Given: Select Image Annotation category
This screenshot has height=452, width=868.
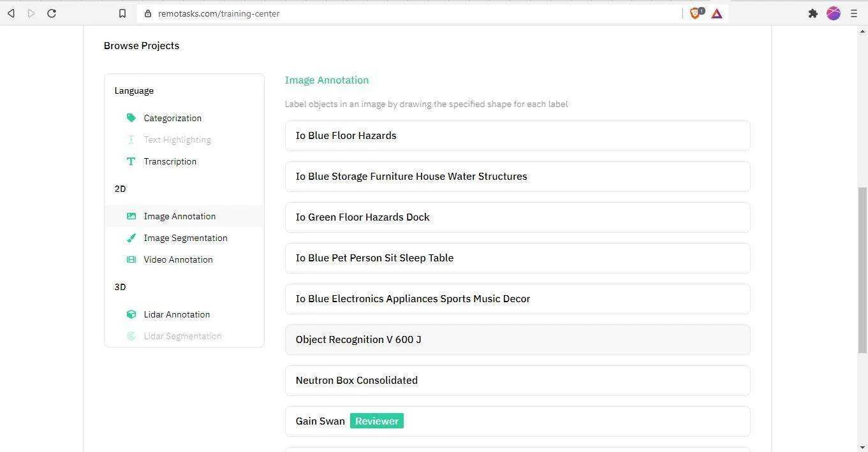Looking at the screenshot, I should point(184,216).
